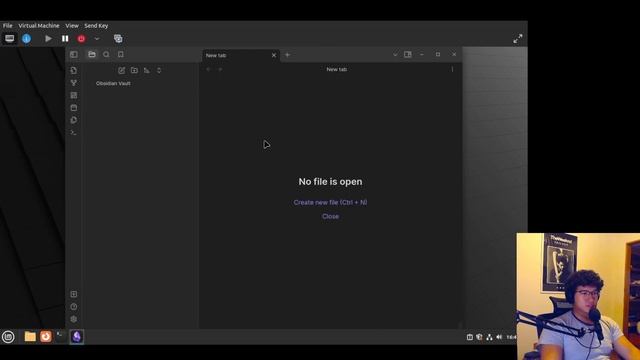Add a new tab with plus
640x360 pixels.
287,55
